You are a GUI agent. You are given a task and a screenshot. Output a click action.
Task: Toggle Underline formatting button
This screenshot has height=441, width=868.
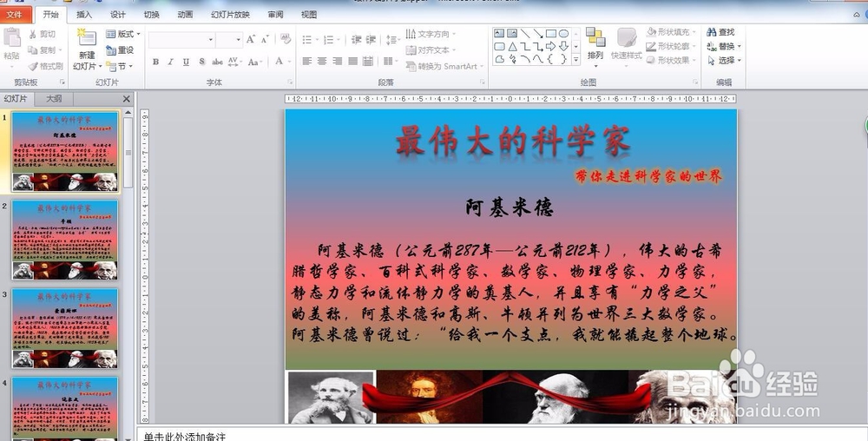coord(186,62)
